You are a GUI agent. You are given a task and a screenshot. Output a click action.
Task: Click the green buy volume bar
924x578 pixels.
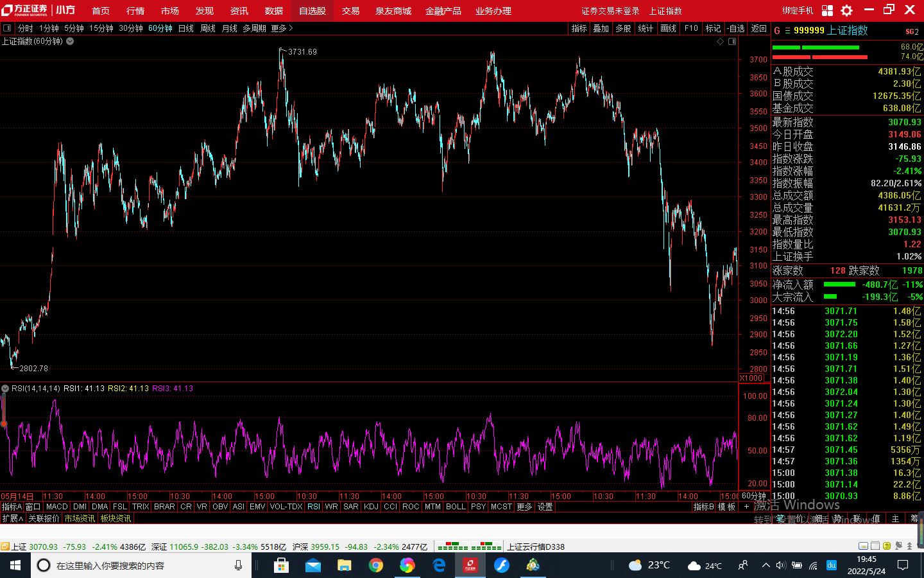pyautogui.click(x=816, y=47)
